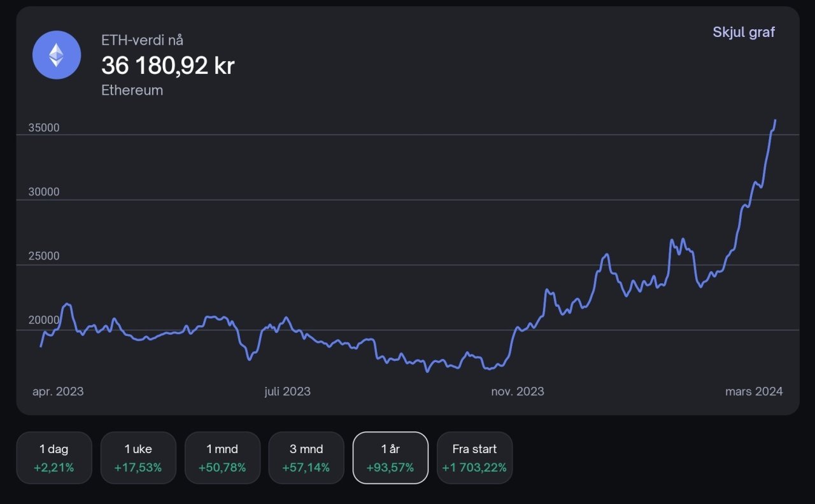815x504 pixels.
Task: Open the Fra start time range
Action: coord(474,458)
